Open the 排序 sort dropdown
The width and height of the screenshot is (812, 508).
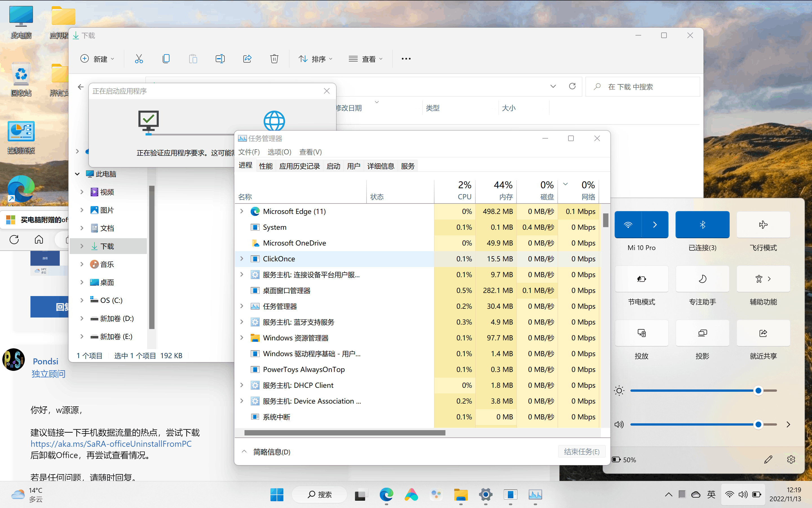click(x=315, y=59)
